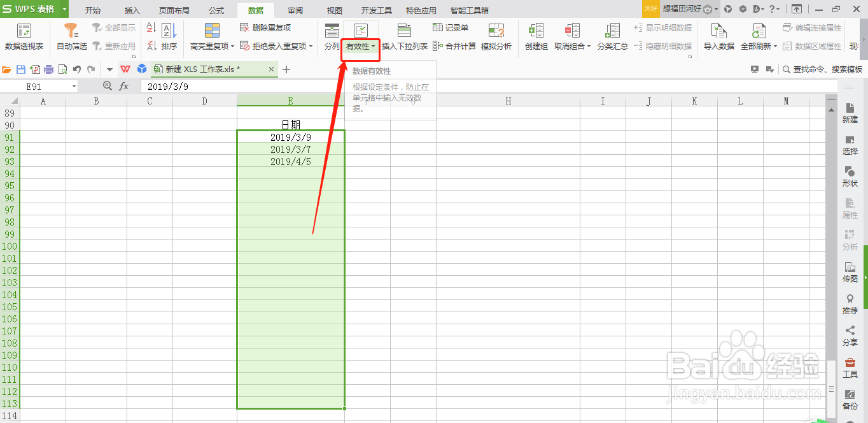Viewport: 868px width, 423px height.
Task: Switch to the 开始 ribbon tab
Action: click(93, 10)
